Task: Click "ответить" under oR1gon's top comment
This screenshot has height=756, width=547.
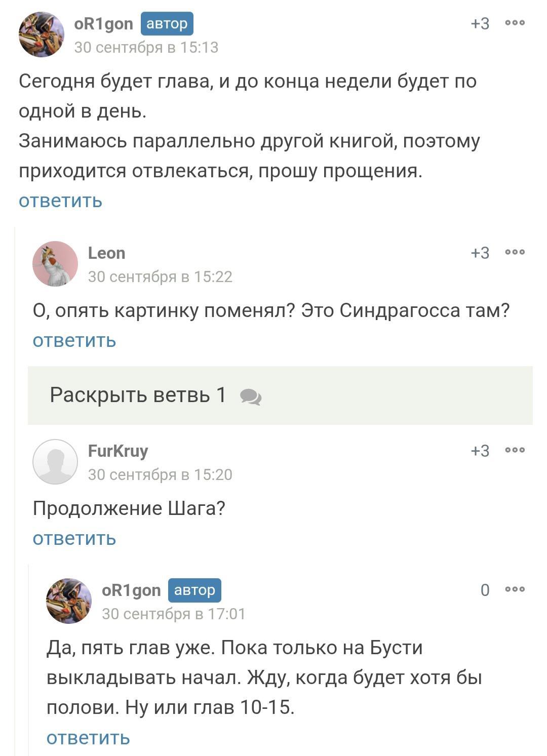Action: point(60,201)
